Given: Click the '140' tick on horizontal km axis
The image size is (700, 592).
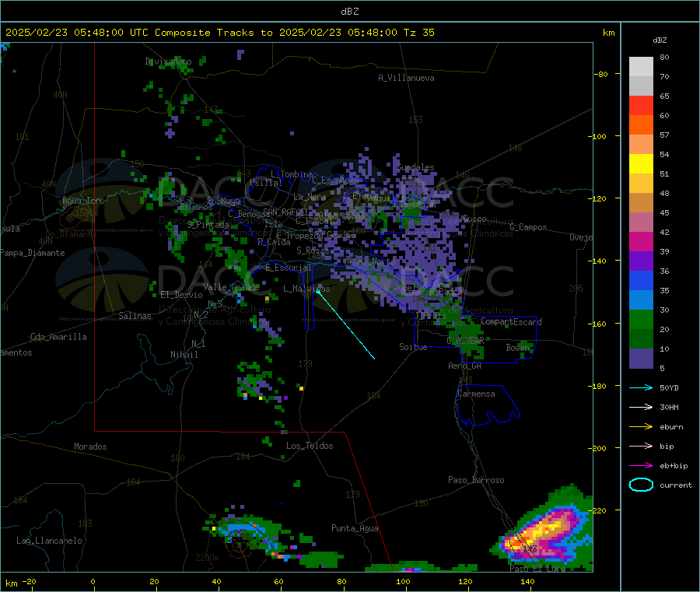Looking at the screenshot, I should click(527, 582).
